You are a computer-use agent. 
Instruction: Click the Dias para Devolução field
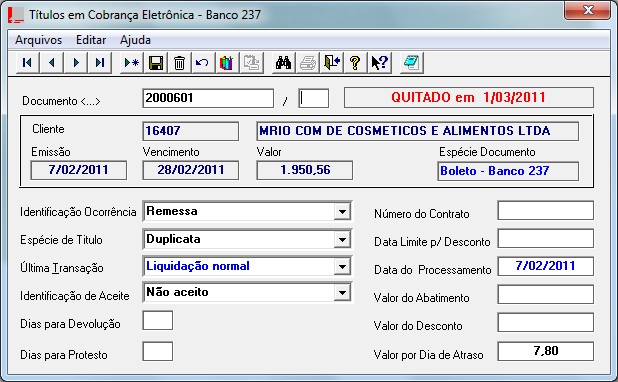coord(158,321)
